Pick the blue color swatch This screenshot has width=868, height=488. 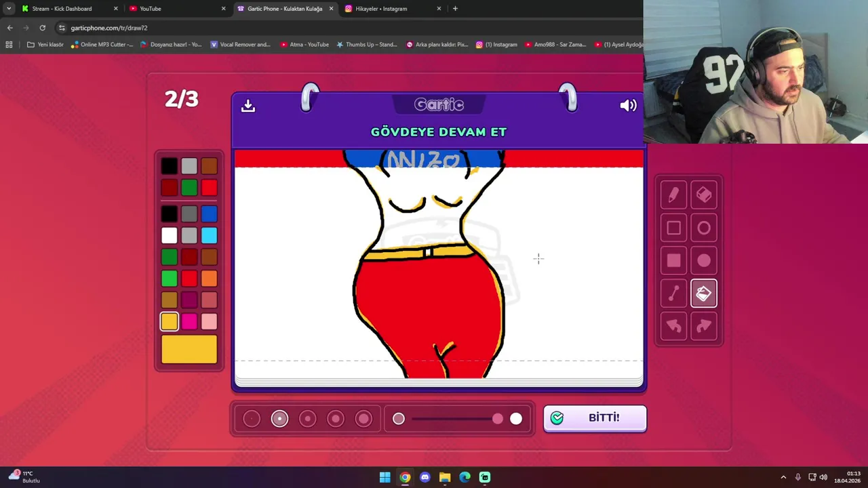(x=209, y=215)
